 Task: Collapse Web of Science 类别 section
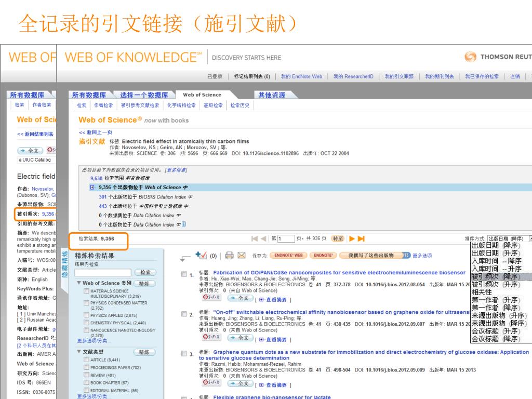coord(79,283)
